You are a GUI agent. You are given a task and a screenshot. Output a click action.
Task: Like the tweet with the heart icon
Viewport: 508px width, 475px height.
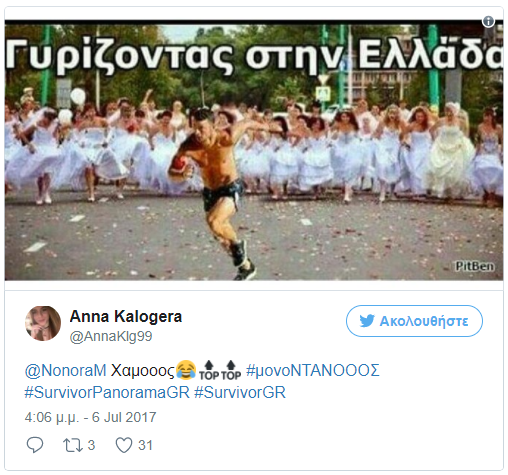(x=124, y=445)
